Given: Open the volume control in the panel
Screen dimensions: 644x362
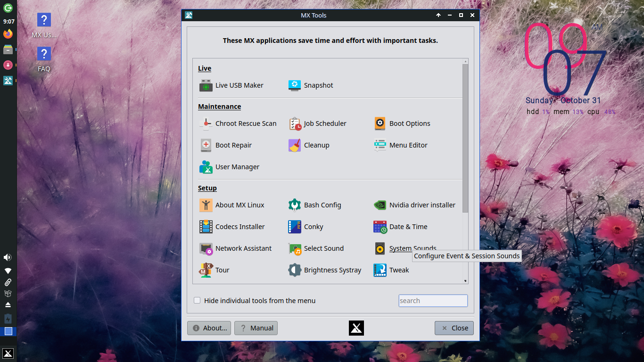Looking at the screenshot, I should click(8, 257).
